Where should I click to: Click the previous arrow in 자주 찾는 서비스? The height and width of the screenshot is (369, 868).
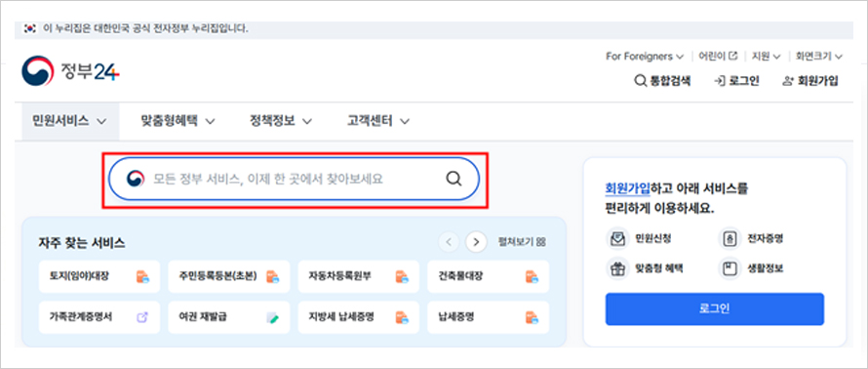(x=449, y=241)
